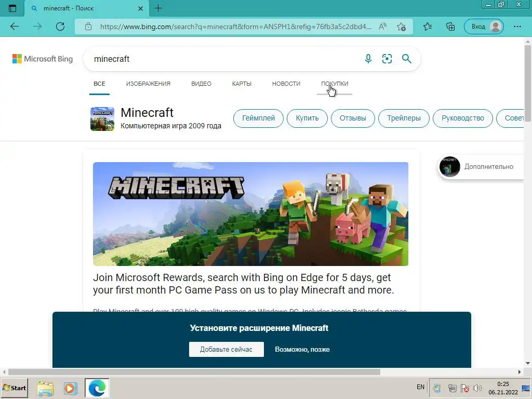The height and width of the screenshot is (399, 532).
Task: Click the Вход sign-in button
Action: tap(484, 26)
